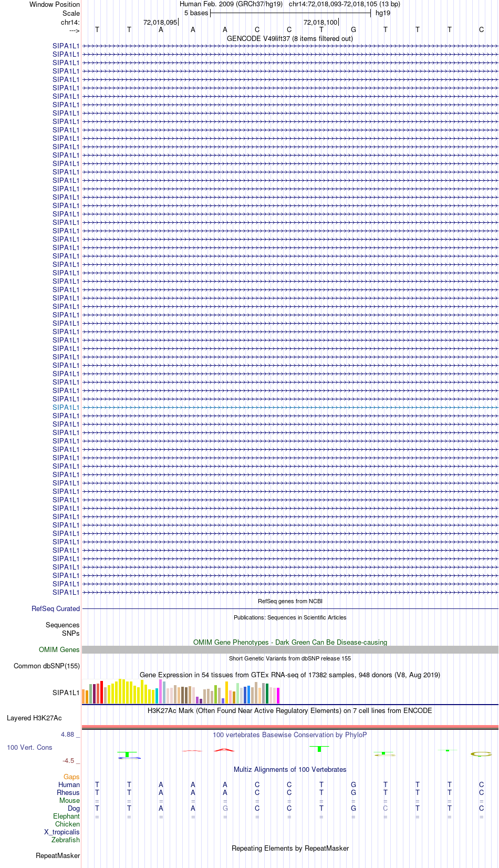Click the chr14:72,018,093-72,018,105 coordinate range text
The height and width of the screenshot is (868, 499).
(344, 4)
